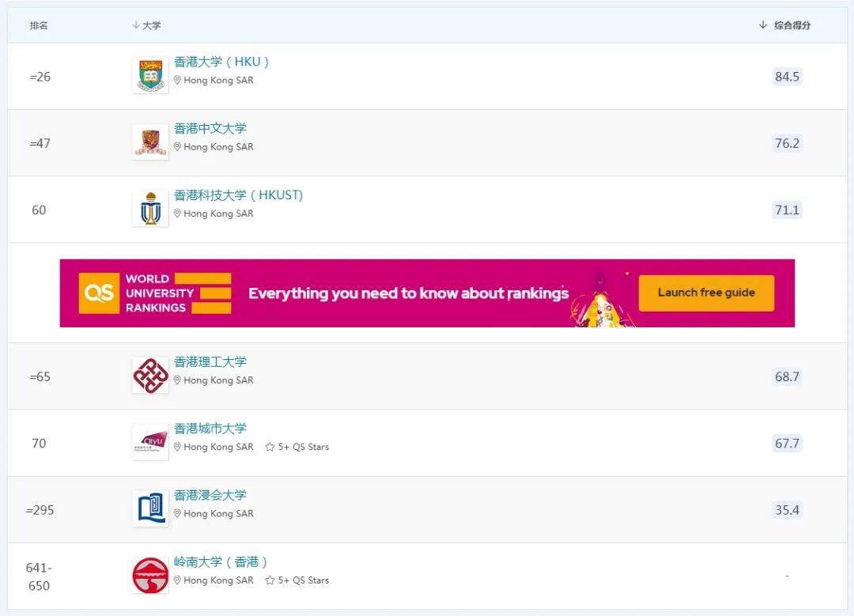Viewport: 854px width, 616px height.
Task: Open the CityU logo thumbnail
Action: 151,442
